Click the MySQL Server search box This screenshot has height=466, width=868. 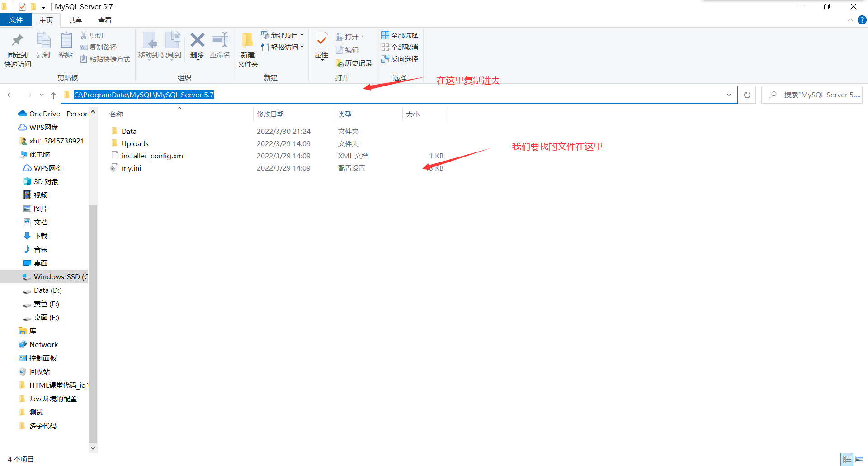point(812,95)
